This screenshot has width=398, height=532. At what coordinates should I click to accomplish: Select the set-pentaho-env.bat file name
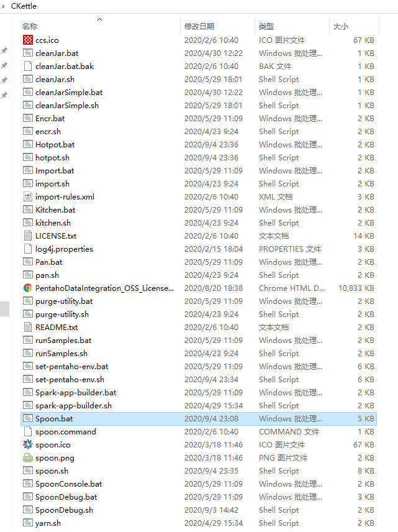coord(71,367)
